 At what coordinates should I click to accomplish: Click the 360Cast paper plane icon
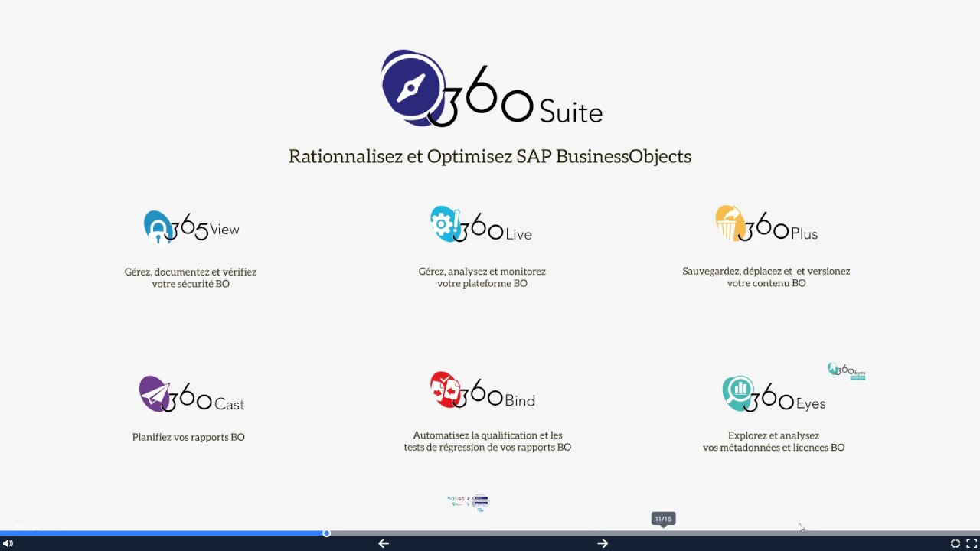[155, 394]
